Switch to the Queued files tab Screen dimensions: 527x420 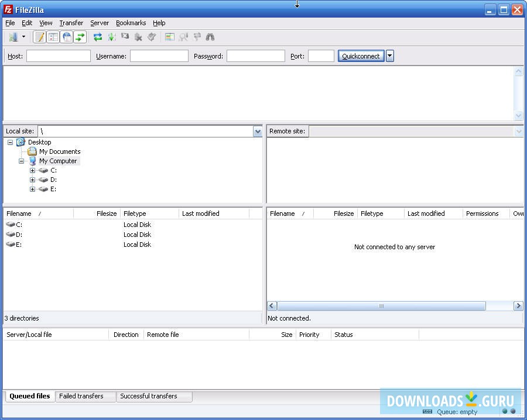click(x=30, y=396)
